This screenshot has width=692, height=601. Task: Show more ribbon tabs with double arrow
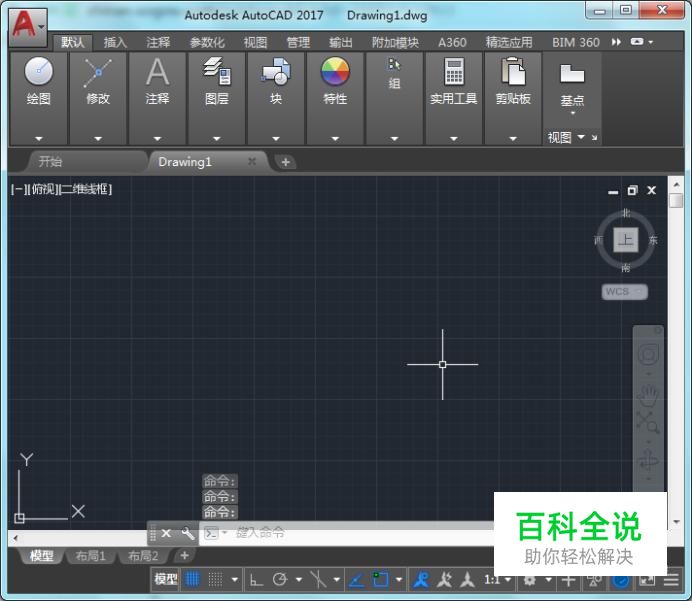pyautogui.click(x=616, y=42)
